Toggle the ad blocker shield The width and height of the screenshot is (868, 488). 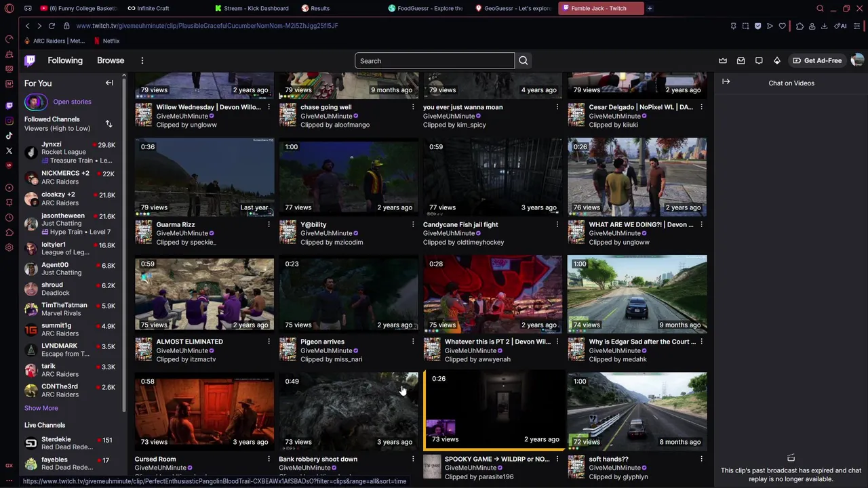coord(757,26)
